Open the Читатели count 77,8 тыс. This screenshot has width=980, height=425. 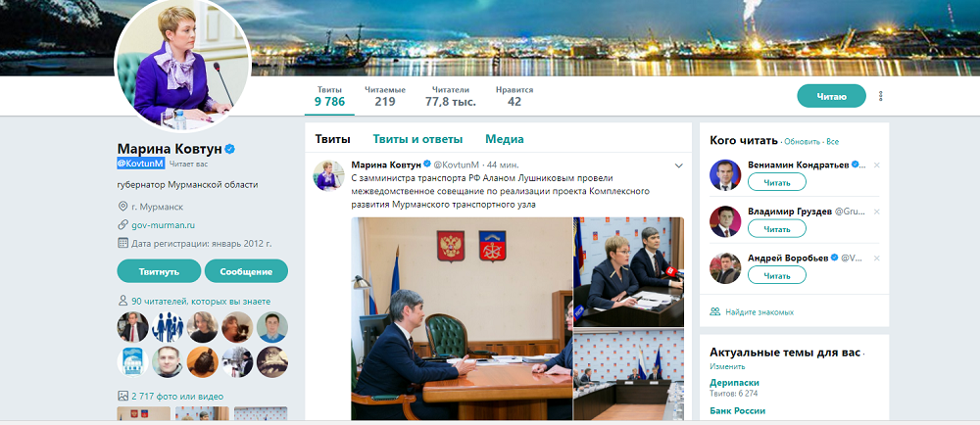(x=451, y=96)
